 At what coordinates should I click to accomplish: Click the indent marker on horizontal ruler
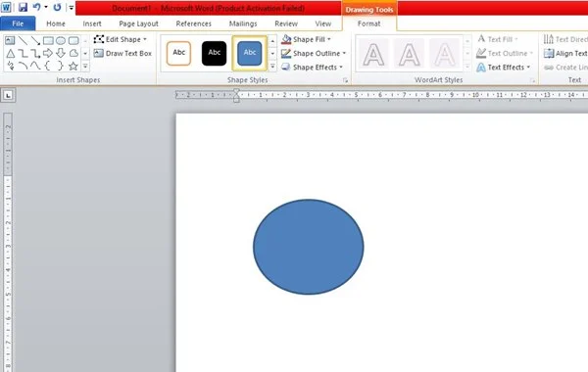coord(236,96)
